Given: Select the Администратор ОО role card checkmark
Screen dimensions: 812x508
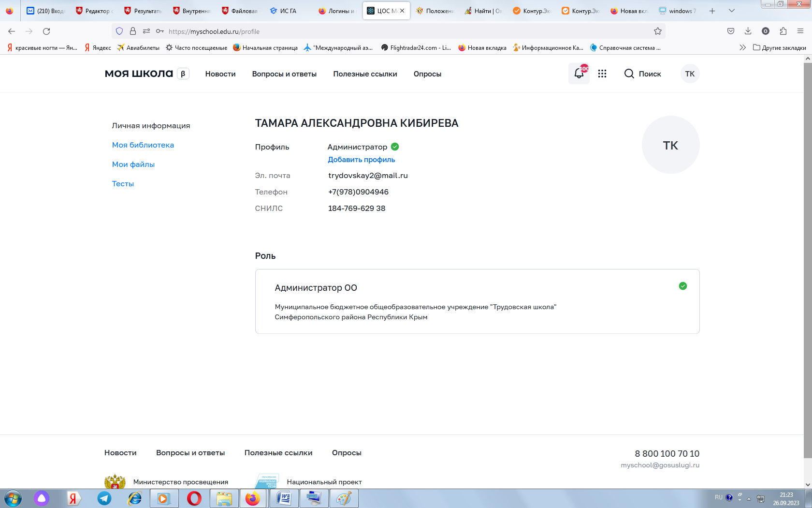Looking at the screenshot, I should click(x=682, y=286).
